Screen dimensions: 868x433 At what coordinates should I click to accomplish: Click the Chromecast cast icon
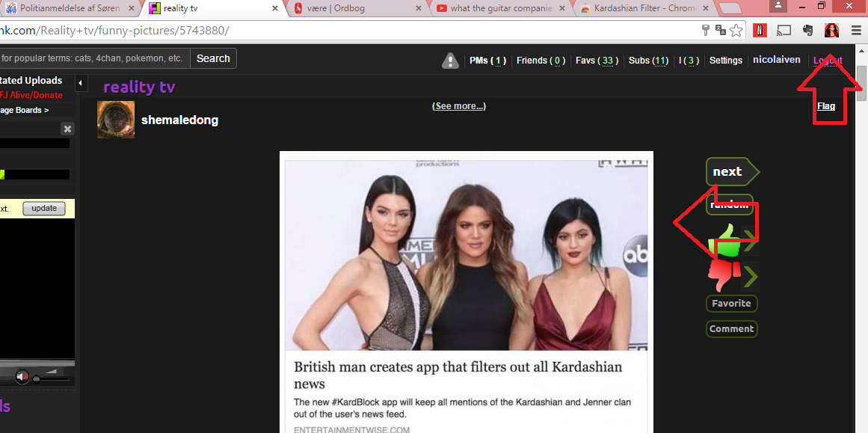click(784, 31)
